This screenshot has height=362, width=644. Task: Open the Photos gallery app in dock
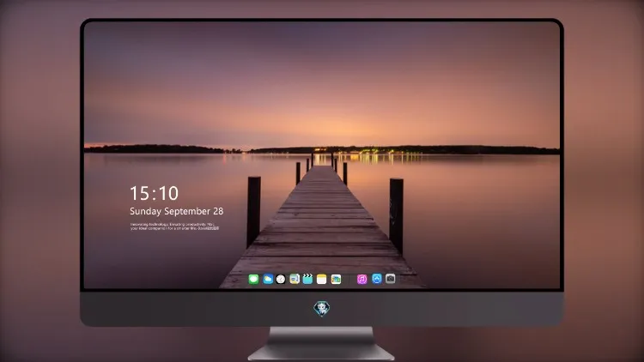point(336,280)
